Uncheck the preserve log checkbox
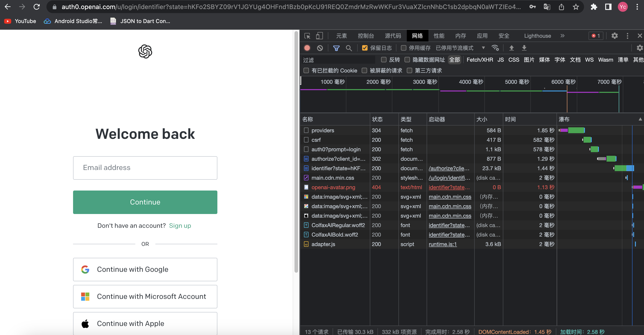 click(365, 48)
